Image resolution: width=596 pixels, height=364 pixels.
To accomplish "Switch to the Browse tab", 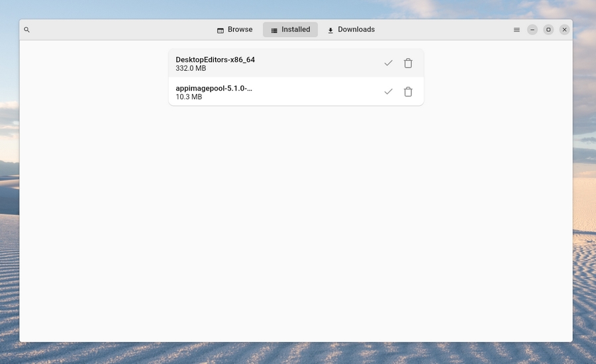I will [x=234, y=30].
